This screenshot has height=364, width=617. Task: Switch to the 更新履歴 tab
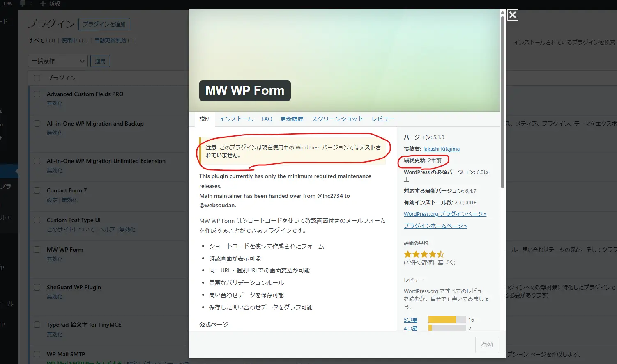[292, 119]
